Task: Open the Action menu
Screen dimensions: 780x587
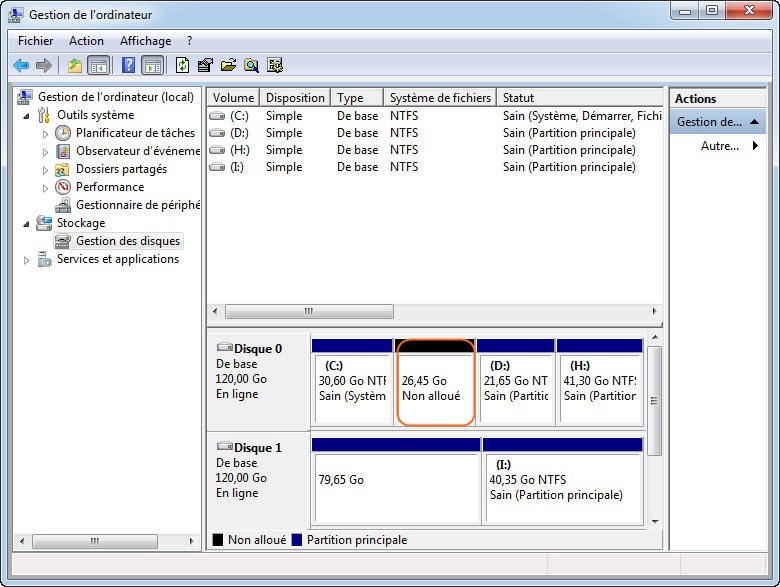Action: (86, 41)
